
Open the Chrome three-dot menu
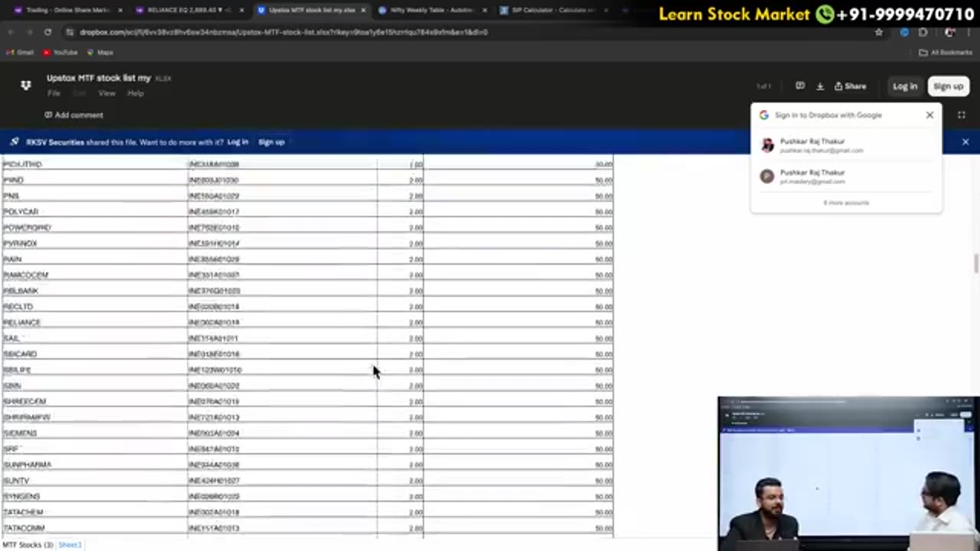[969, 32]
